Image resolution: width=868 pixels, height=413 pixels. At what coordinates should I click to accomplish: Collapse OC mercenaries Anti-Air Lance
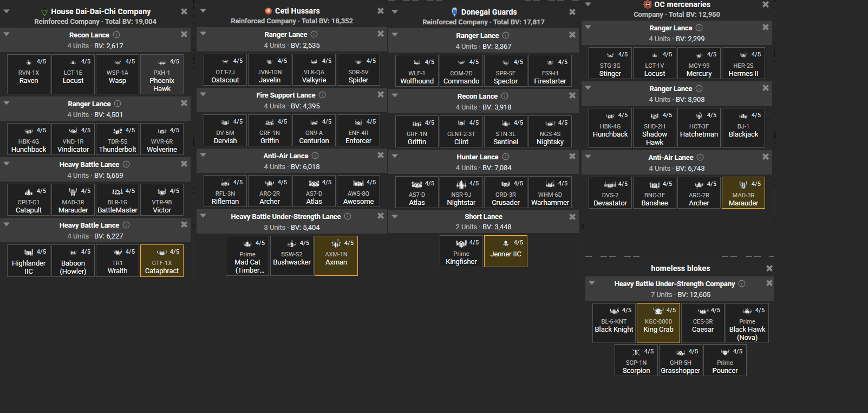(x=588, y=156)
